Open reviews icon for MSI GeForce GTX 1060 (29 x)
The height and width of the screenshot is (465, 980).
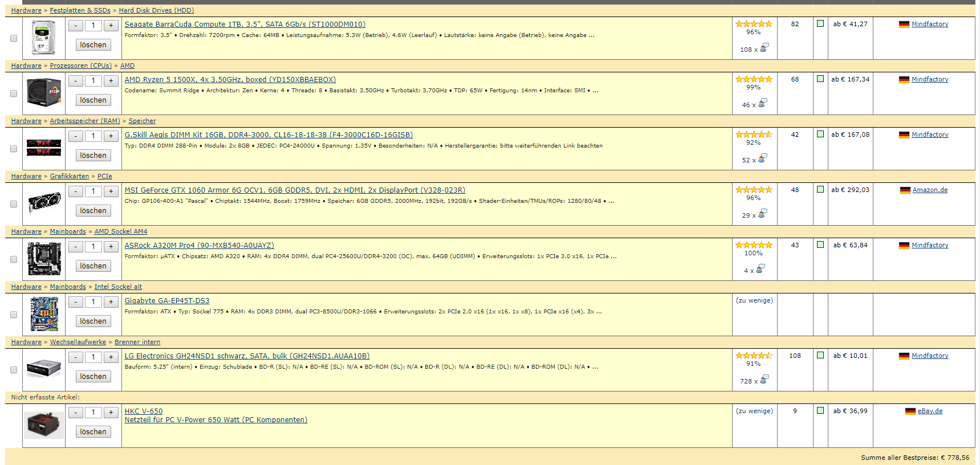point(763,213)
